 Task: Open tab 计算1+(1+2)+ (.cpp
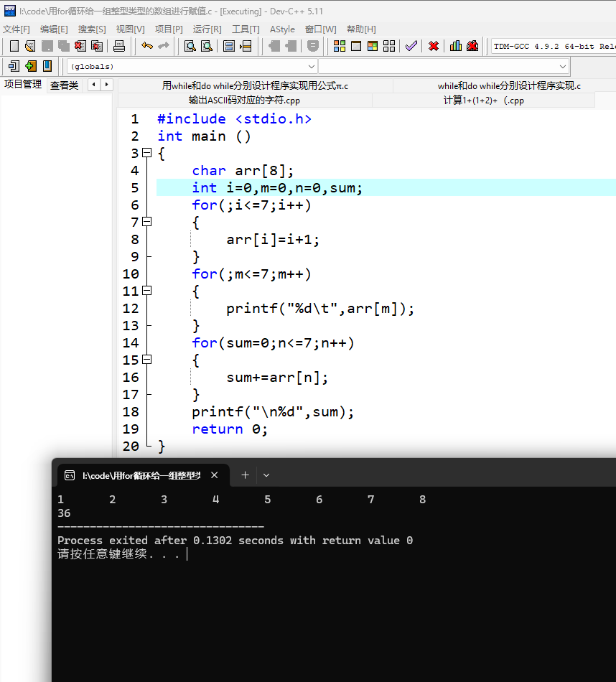[484, 100]
